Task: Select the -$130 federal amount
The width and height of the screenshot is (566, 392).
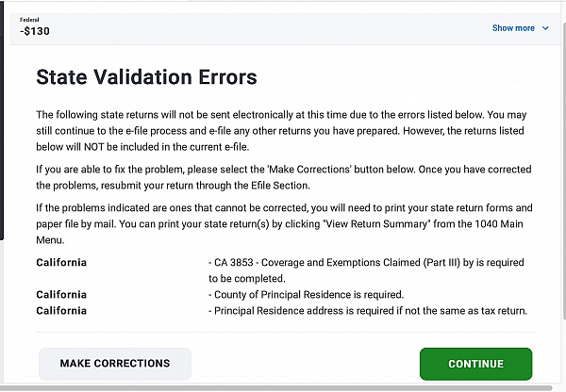Action: point(35,31)
